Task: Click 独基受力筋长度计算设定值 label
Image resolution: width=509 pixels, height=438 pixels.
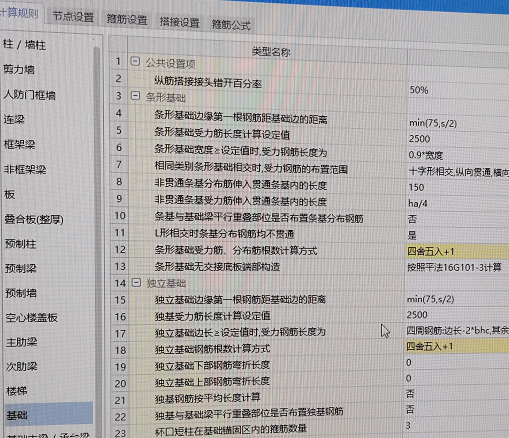Action: [212, 315]
